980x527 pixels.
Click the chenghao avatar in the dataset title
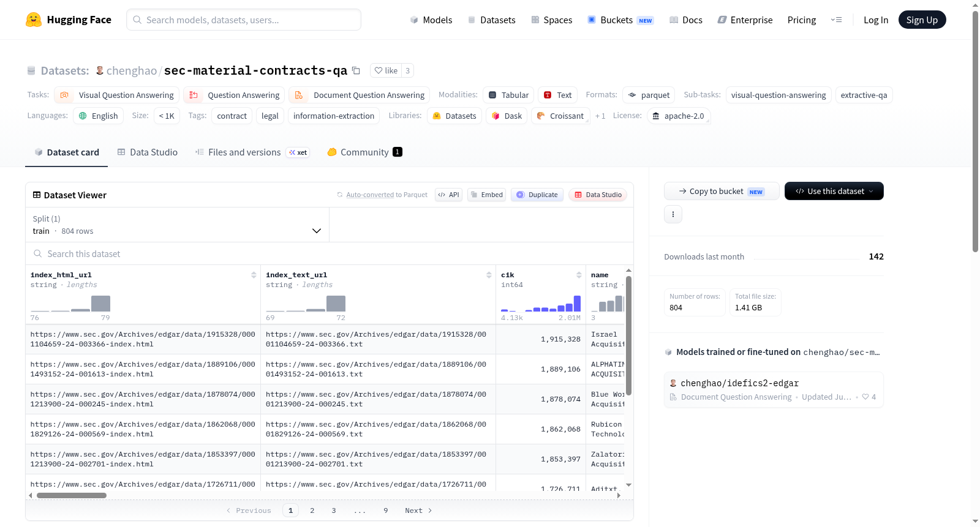point(100,70)
